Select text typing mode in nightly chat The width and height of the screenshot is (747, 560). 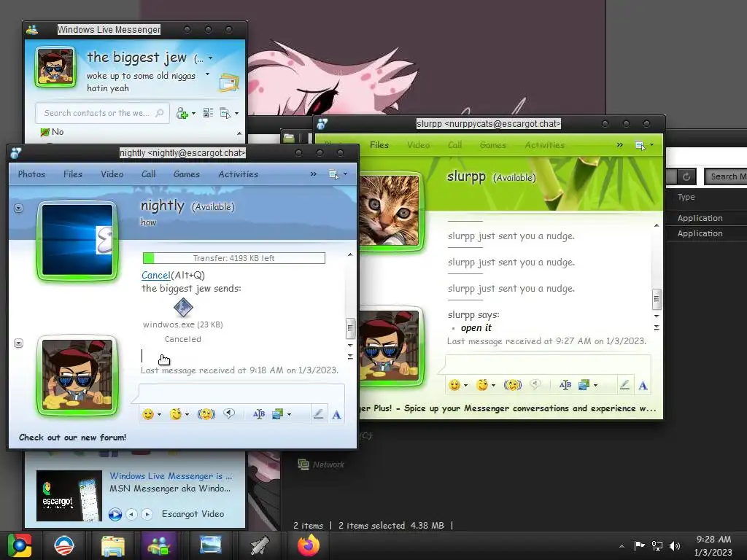336,415
